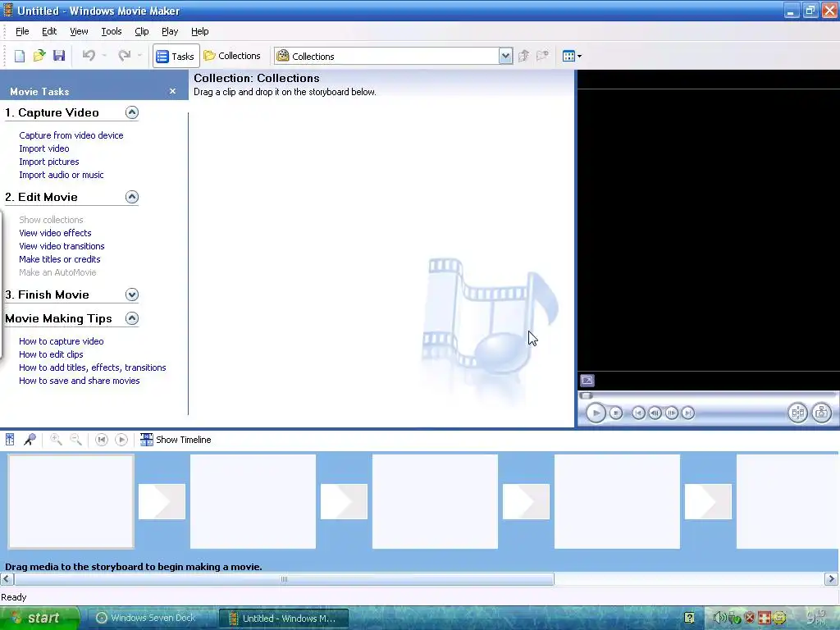
Task: Select the first empty storyboard cell
Action: click(x=71, y=501)
